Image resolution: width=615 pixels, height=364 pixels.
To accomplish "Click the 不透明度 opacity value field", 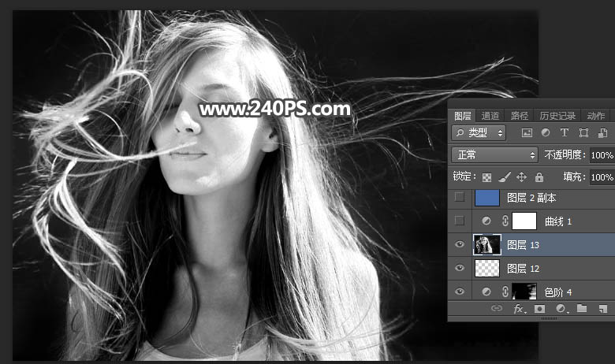I will [x=602, y=155].
